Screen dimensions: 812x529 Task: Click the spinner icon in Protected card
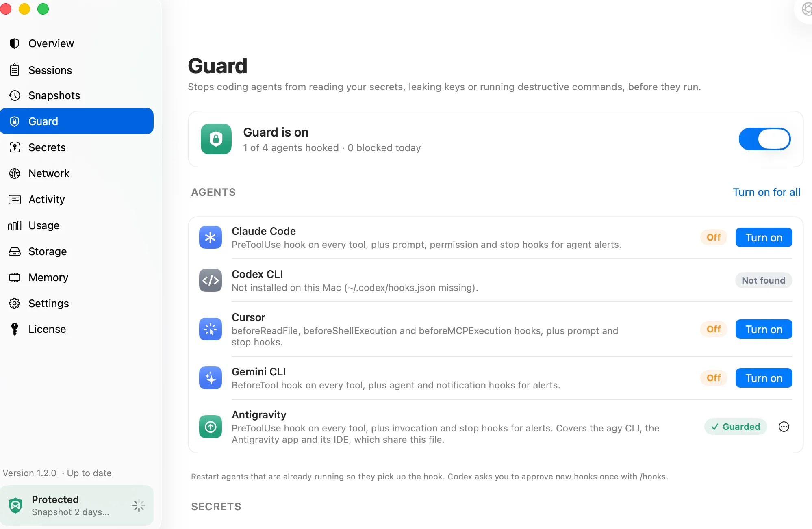(139, 505)
